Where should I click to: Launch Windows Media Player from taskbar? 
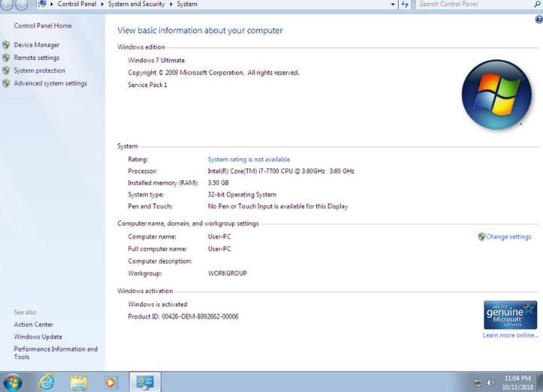click(111, 382)
